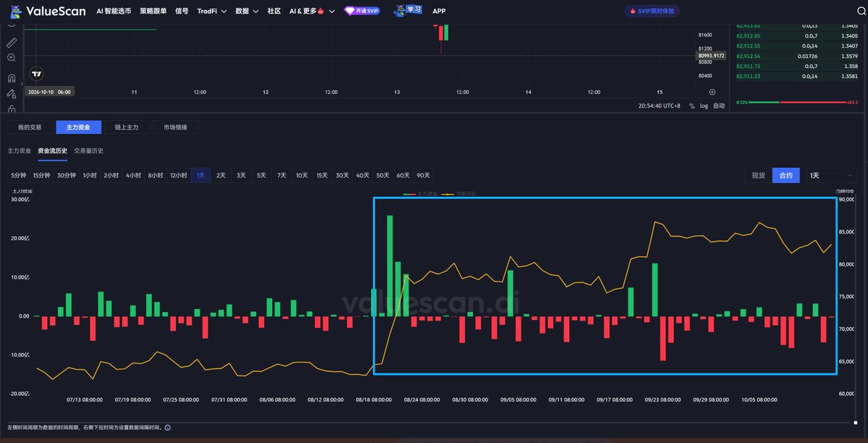Switch to 资金流历史 sub-tab
Viewport: 868px width, 443px height.
(53, 151)
